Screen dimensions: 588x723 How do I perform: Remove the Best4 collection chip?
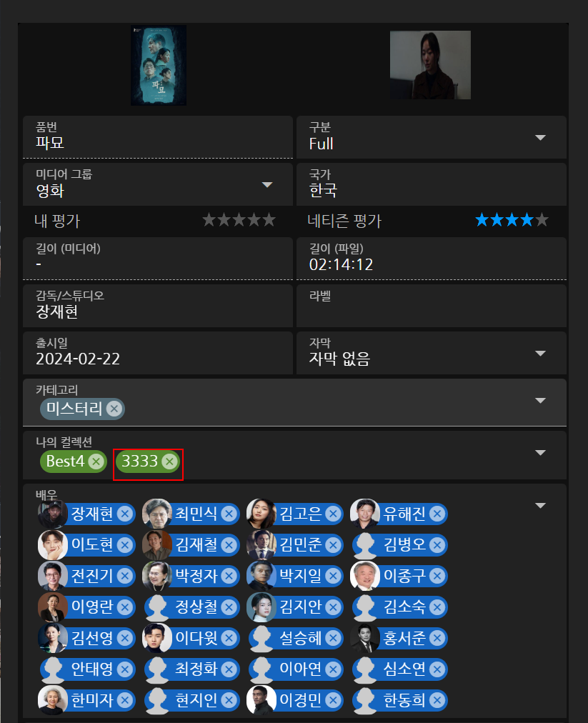[96, 461]
